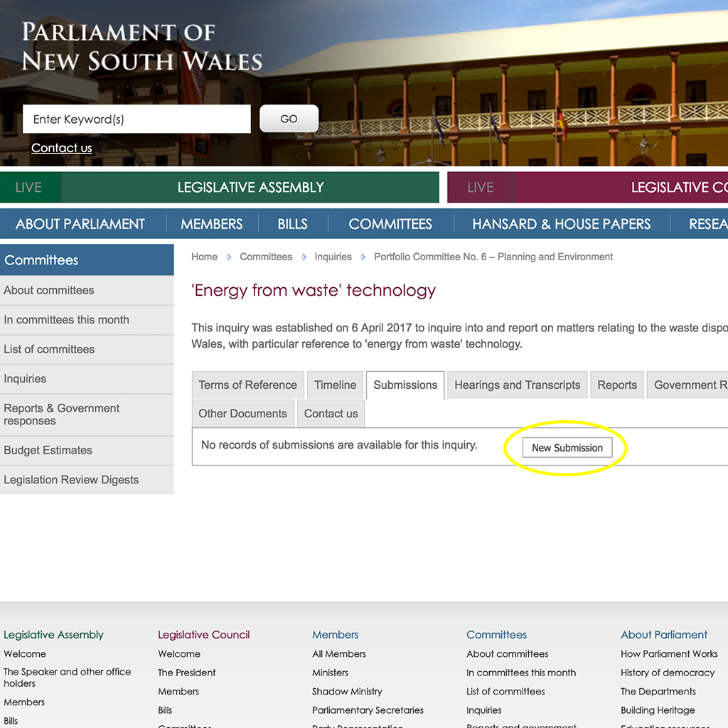Open Hansard & House Papers menu
The image size is (728, 728).
click(x=562, y=224)
